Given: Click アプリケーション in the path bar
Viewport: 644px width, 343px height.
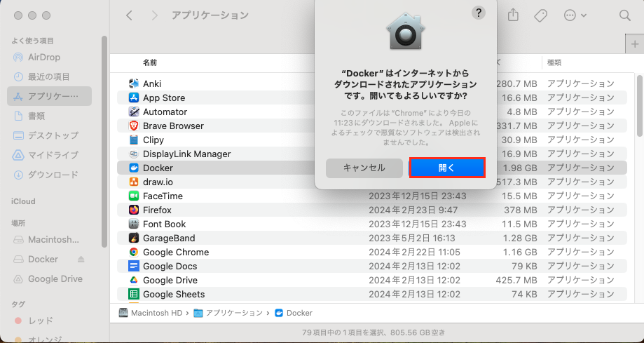Looking at the screenshot, I should point(228,313).
